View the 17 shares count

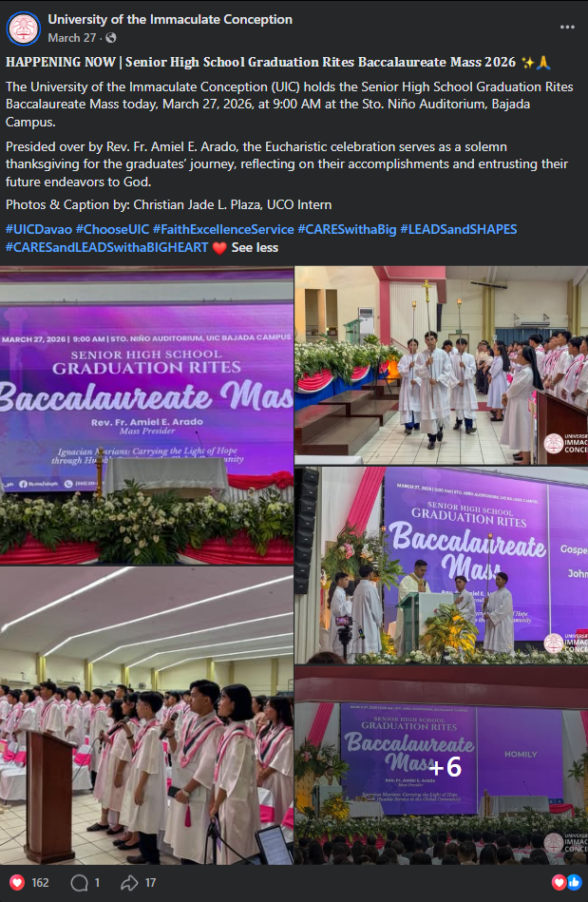pyautogui.click(x=151, y=882)
